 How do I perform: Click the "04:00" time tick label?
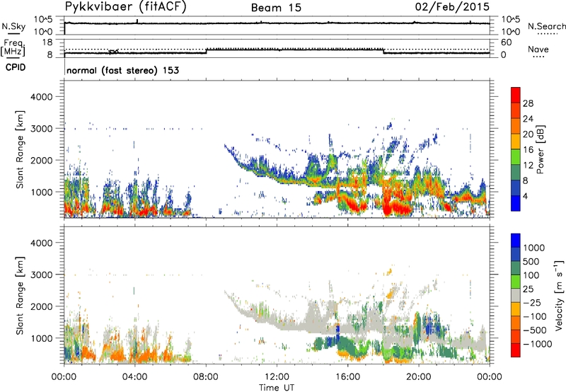tap(134, 377)
